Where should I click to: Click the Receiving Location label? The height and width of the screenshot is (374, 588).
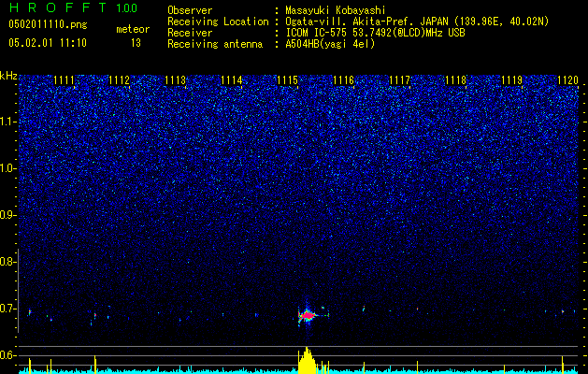[x=218, y=22]
